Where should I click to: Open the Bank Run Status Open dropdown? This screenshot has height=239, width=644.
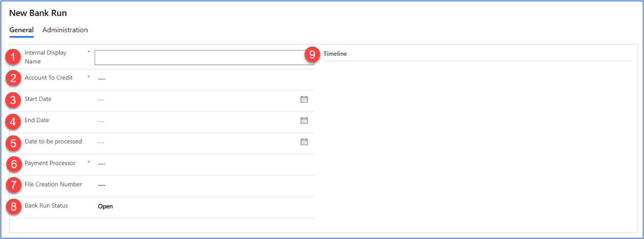pos(106,207)
